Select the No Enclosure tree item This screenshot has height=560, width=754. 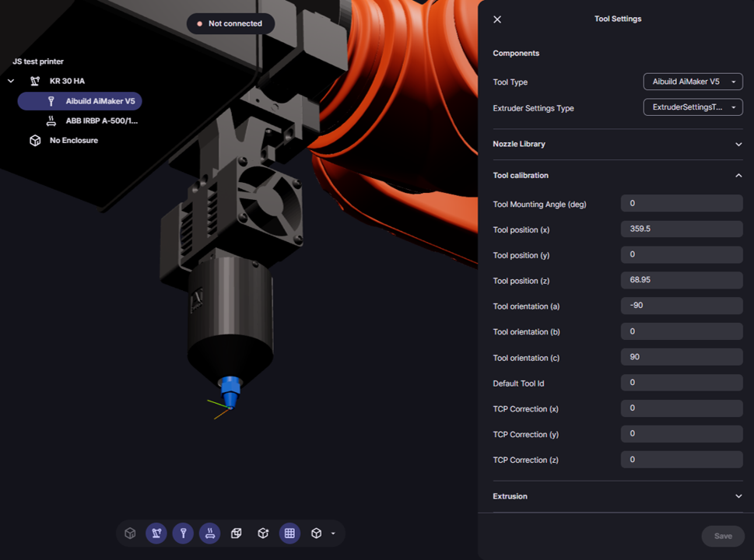73,141
